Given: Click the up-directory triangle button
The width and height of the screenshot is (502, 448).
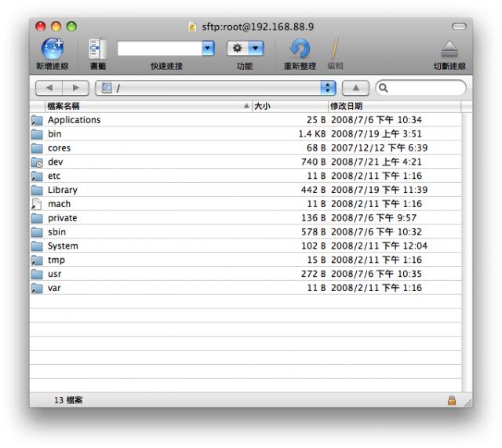Looking at the screenshot, I should [x=355, y=89].
